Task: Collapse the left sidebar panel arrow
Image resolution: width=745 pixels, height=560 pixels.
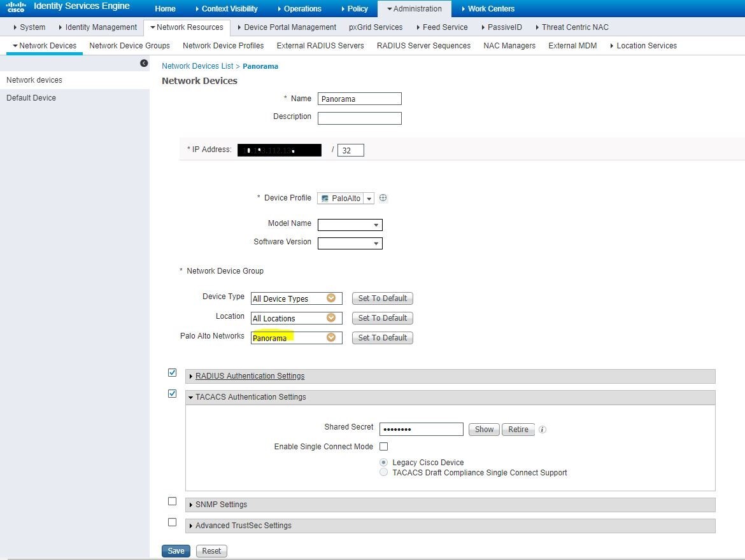Action: click(x=144, y=63)
